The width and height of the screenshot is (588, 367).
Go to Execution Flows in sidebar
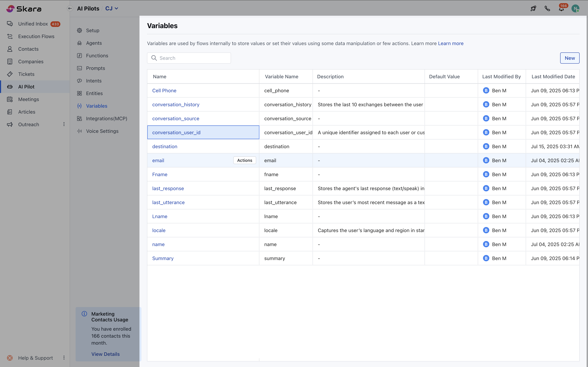pyautogui.click(x=36, y=36)
